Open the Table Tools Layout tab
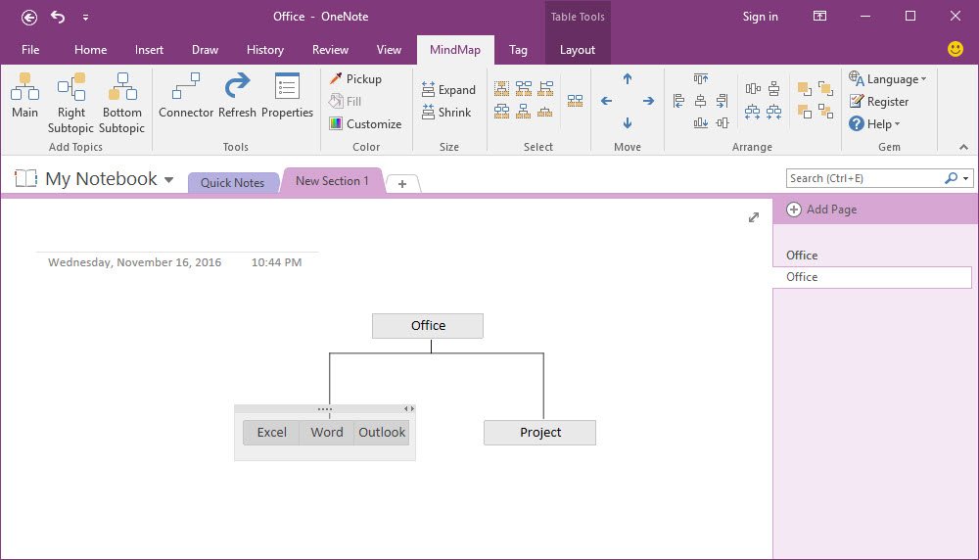Viewport: 979px width, 560px height. [x=578, y=50]
